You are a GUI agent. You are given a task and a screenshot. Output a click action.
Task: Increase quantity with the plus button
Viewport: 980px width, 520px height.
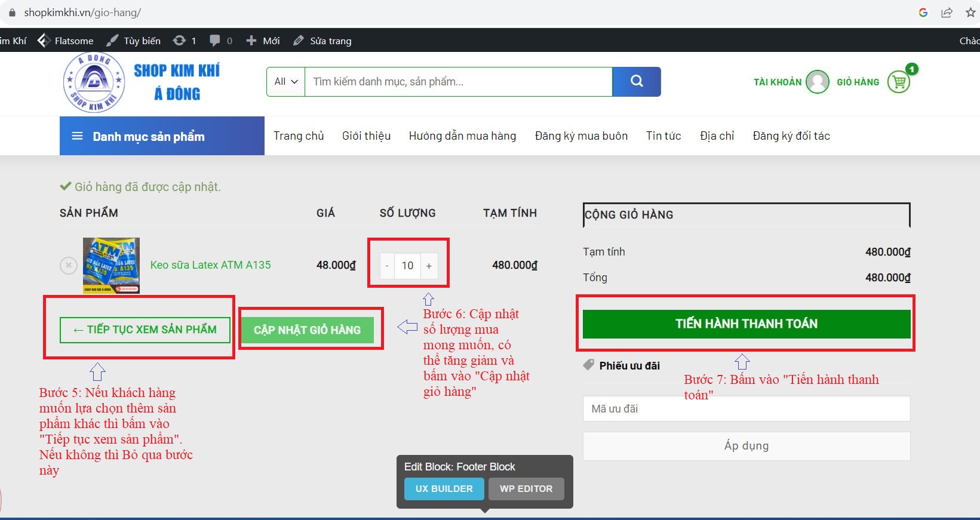[429, 266]
